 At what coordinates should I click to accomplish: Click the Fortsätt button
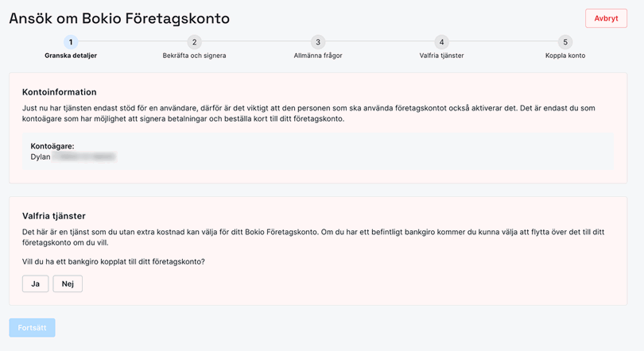point(32,328)
